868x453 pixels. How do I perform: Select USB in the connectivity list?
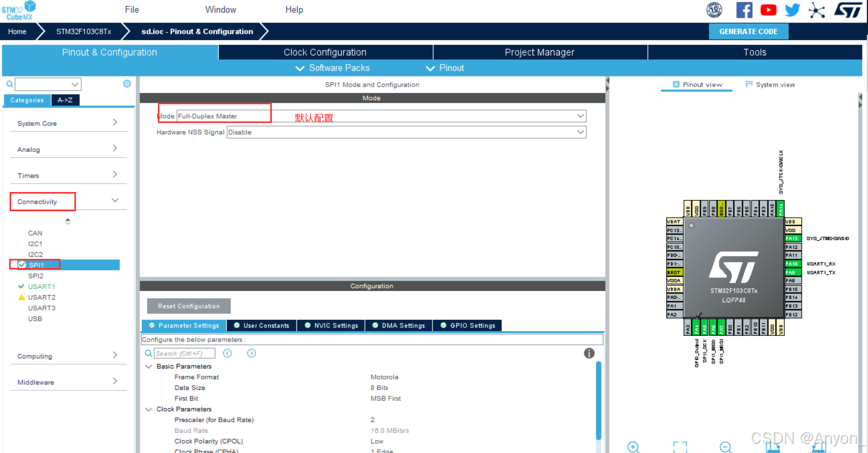35,319
